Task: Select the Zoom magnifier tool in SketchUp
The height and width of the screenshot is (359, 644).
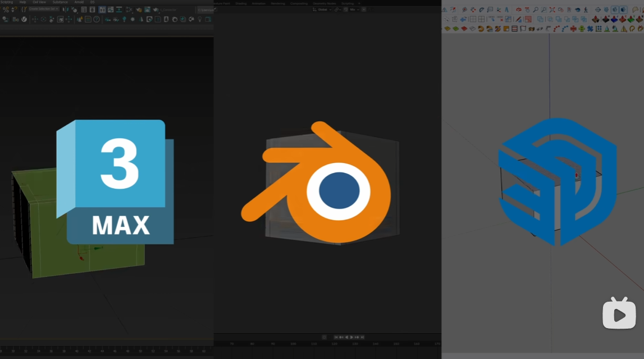Action: point(536,10)
